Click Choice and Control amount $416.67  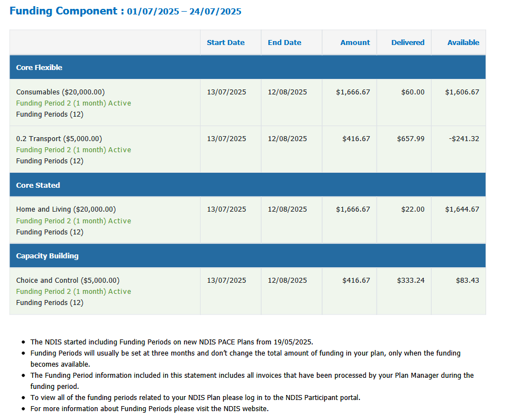pyautogui.click(x=356, y=280)
